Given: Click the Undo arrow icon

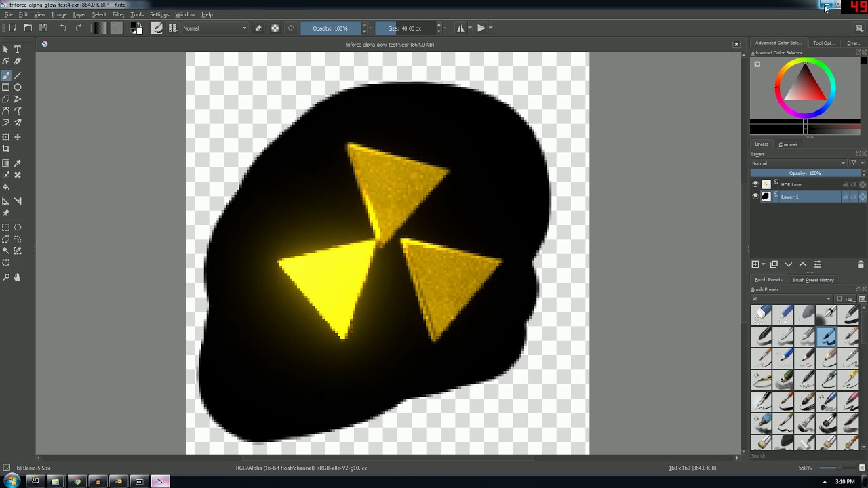Looking at the screenshot, I should (x=63, y=28).
